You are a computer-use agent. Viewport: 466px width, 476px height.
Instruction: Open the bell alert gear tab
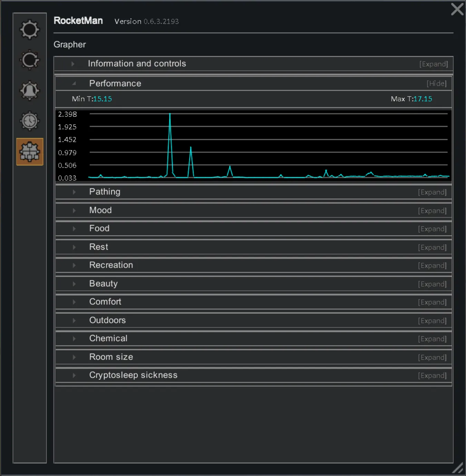pyautogui.click(x=30, y=91)
